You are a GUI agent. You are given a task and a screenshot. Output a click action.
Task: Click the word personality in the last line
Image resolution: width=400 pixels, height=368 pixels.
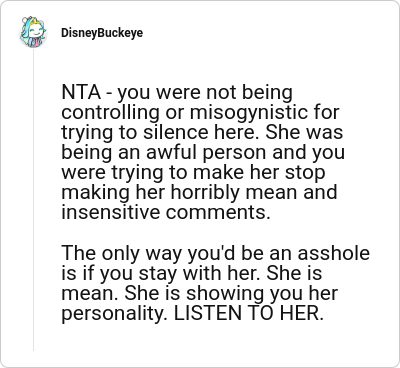pyautogui.click(x=114, y=314)
